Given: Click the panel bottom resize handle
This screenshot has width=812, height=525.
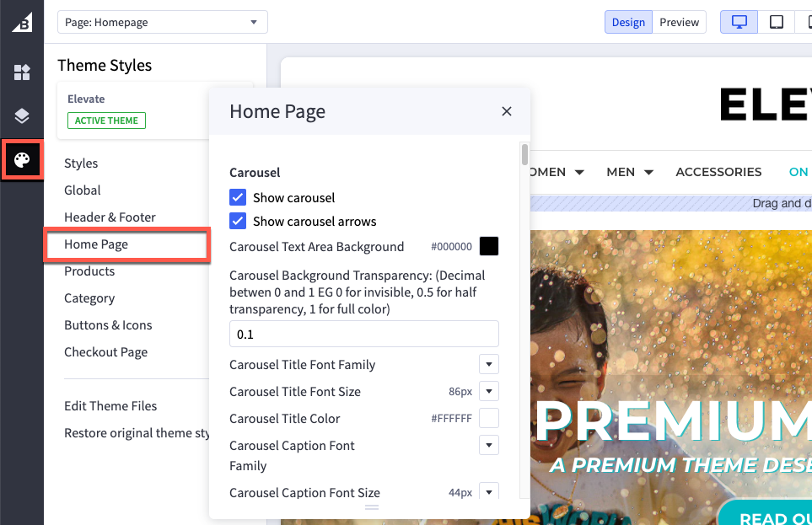Looking at the screenshot, I should coord(372,507).
